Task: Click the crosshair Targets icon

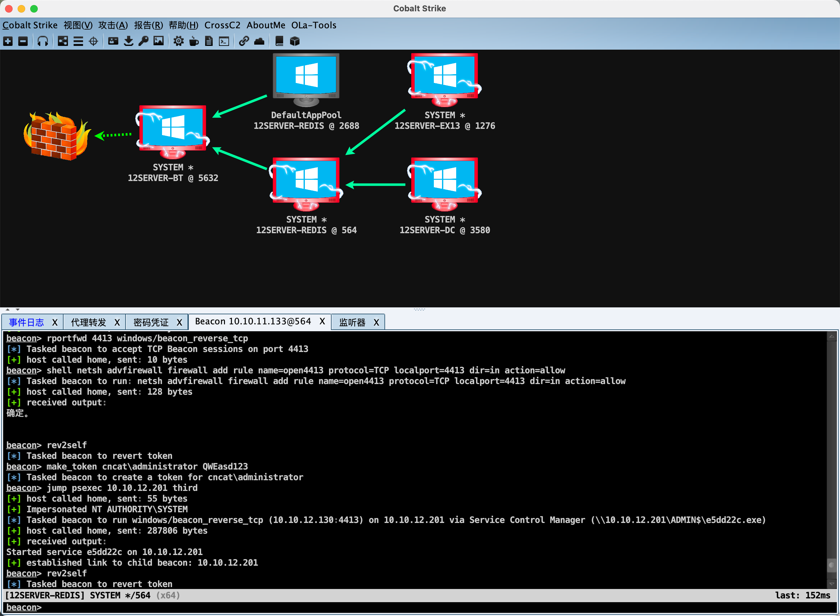Action: (x=93, y=41)
